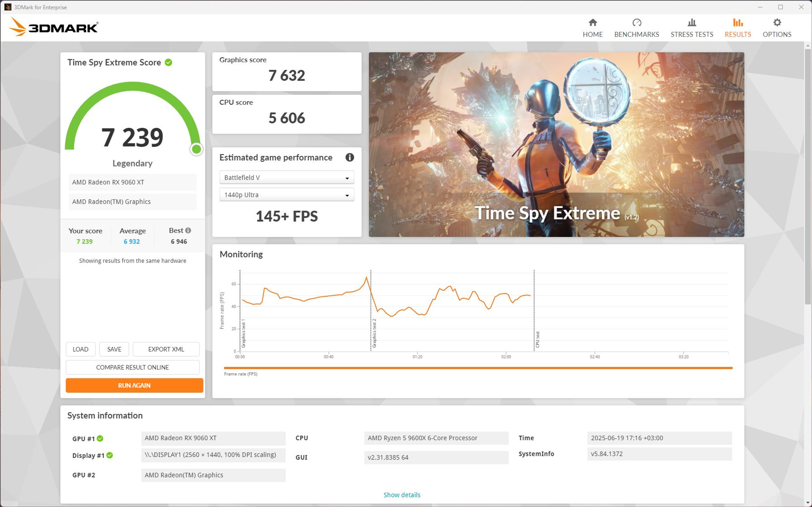Open the Battlefield V game dropdown

click(286, 178)
